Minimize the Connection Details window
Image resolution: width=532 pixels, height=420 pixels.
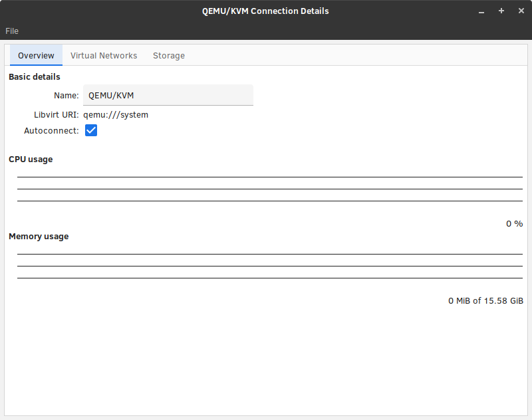[x=481, y=11]
